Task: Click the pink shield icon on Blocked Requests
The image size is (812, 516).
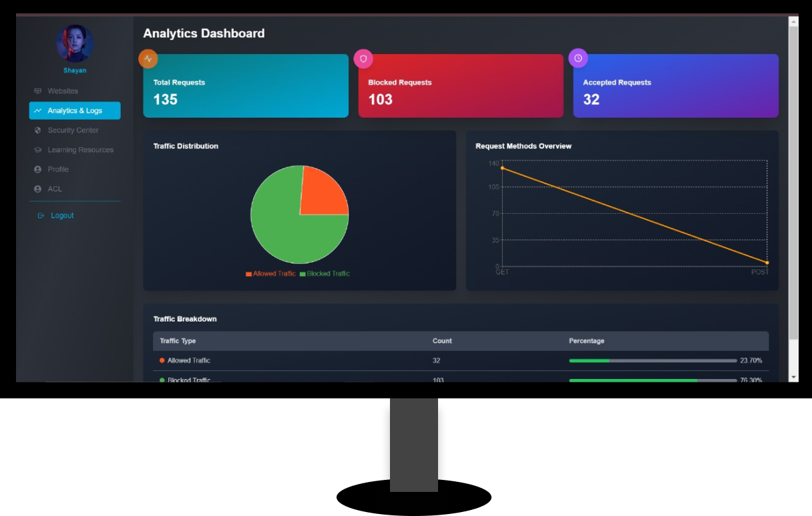Action: point(363,58)
